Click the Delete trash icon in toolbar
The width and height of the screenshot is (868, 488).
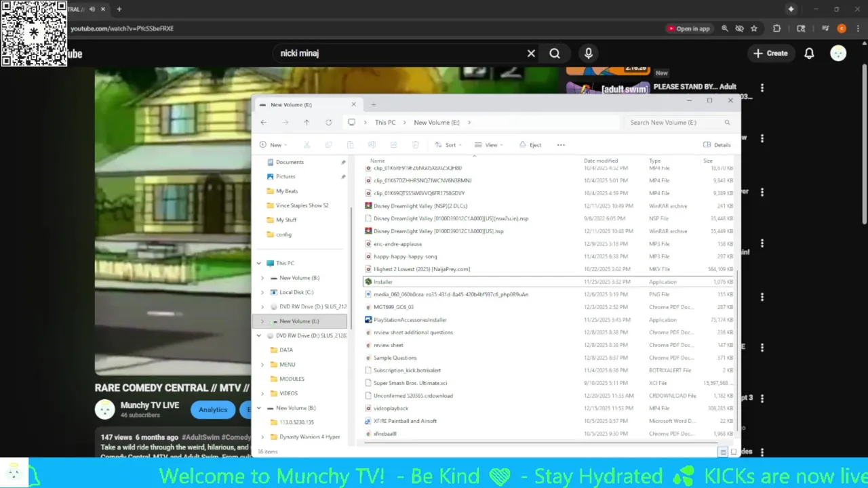click(x=415, y=145)
